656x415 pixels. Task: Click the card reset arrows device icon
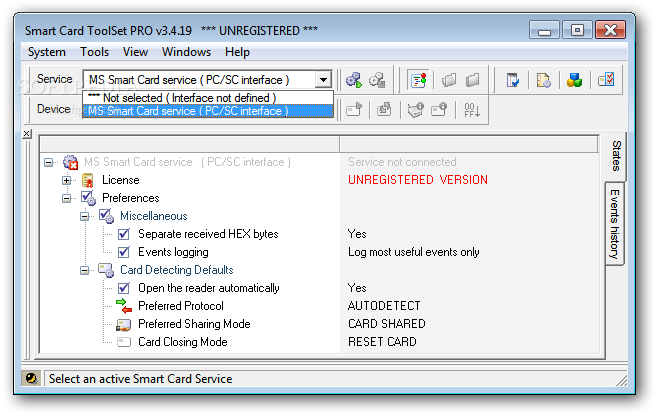(x=384, y=110)
